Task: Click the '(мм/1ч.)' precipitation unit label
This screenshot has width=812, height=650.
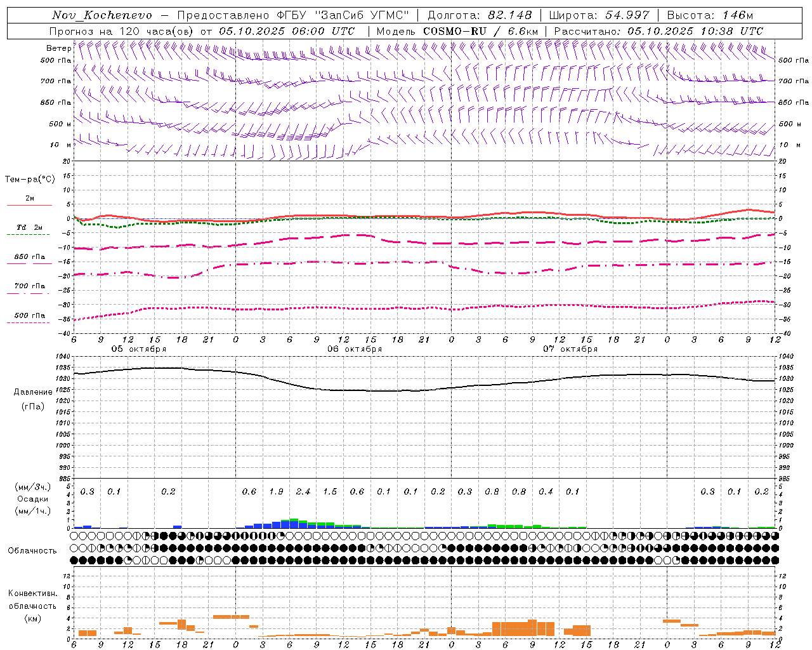Action: pyautogui.click(x=32, y=511)
